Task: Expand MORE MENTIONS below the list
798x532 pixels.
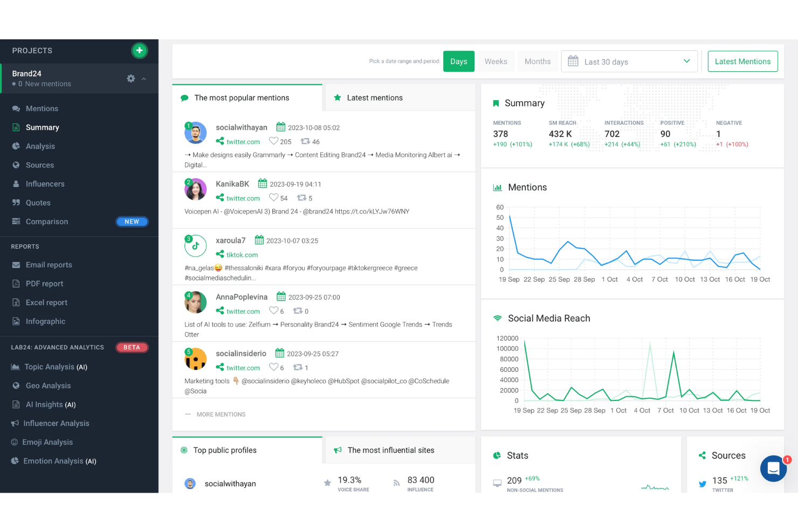Action: pyautogui.click(x=221, y=414)
